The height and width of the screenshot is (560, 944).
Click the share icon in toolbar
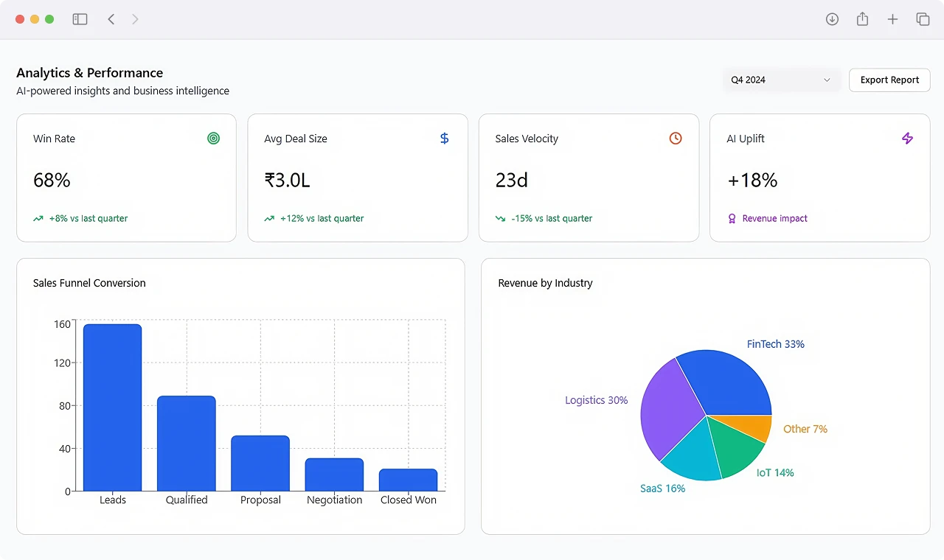coord(862,19)
